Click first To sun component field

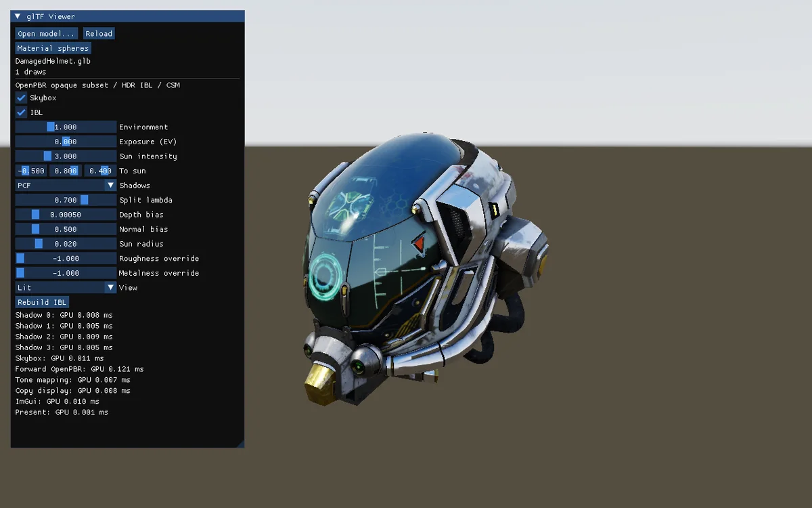[x=31, y=171]
